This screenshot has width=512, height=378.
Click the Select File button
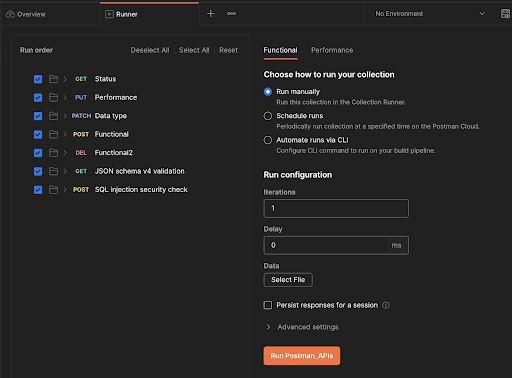288,280
